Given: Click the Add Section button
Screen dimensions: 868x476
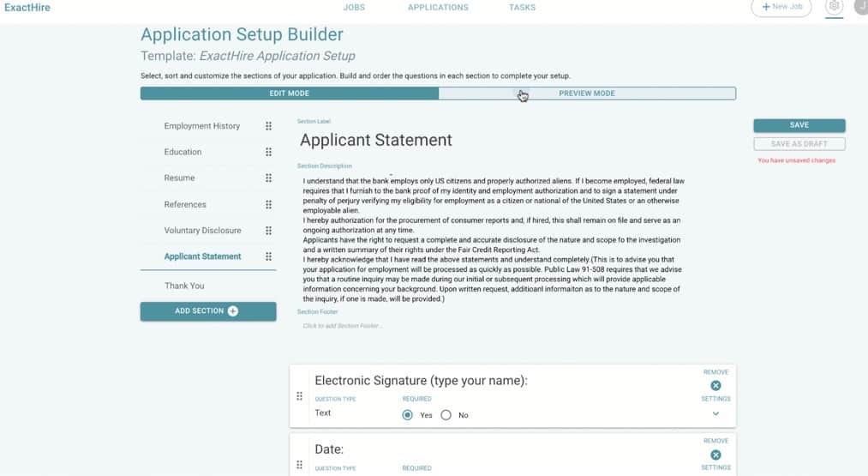Looking at the screenshot, I should [208, 311].
